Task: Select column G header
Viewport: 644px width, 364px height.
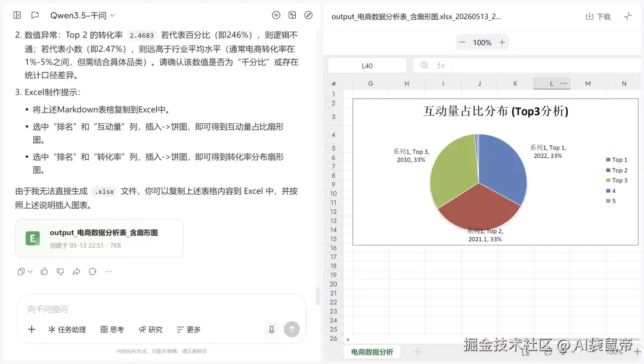Action: coord(370,83)
